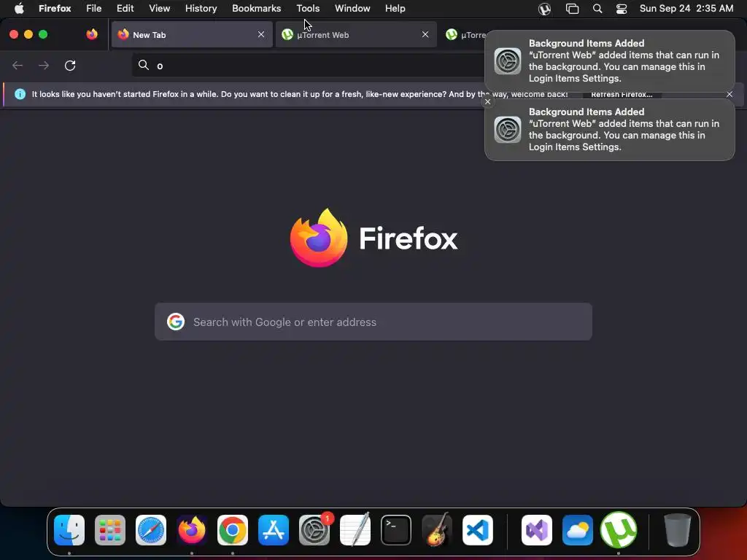Click the Google icon in search box
The width and height of the screenshot is (747, 560).
click(x=176, y=322)
